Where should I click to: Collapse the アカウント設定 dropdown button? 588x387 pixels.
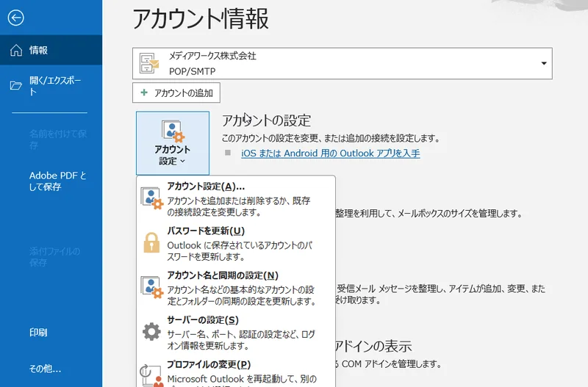173,143
